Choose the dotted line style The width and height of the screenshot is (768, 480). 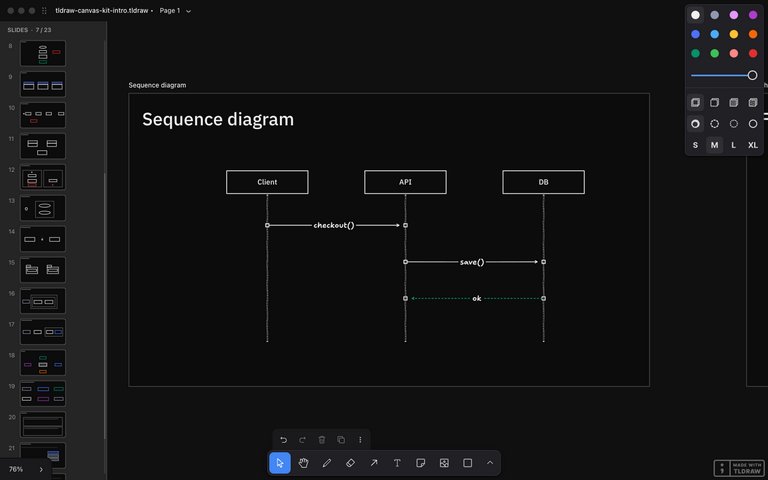(x=734, y=124)
